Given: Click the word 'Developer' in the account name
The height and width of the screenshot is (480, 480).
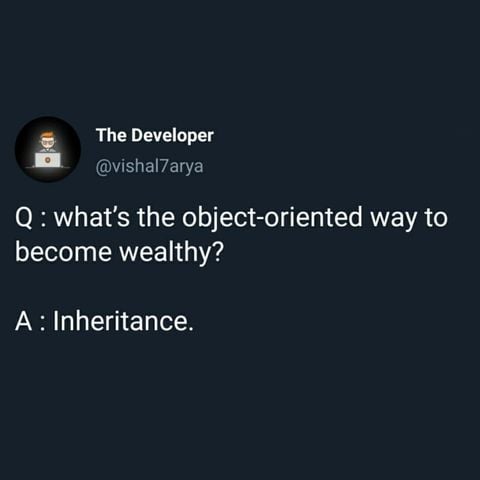Looking at the screenshot, I should coord(172,136).
